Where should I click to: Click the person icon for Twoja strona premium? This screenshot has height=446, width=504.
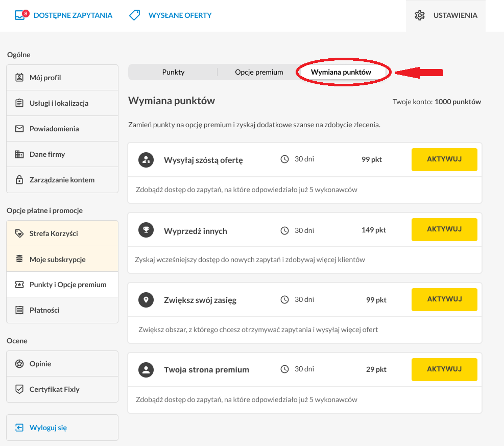click(146, 370)
